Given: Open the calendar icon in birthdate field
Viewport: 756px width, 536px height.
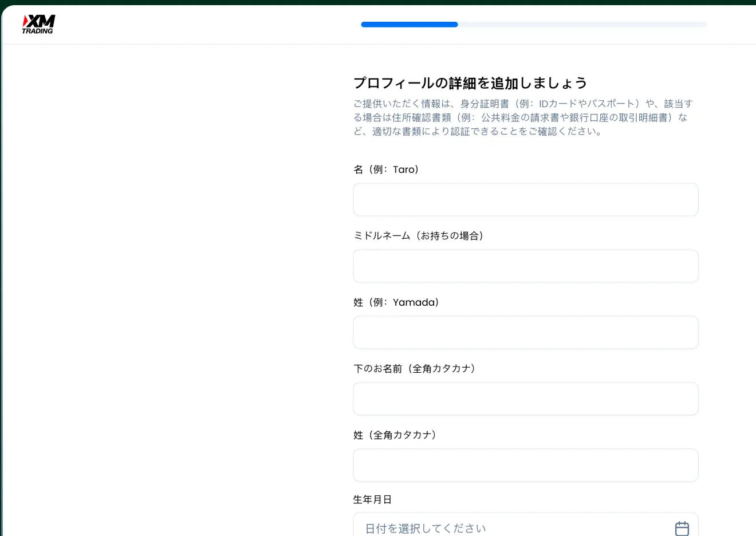Looking at the screenshot, I should pos(682,528).
